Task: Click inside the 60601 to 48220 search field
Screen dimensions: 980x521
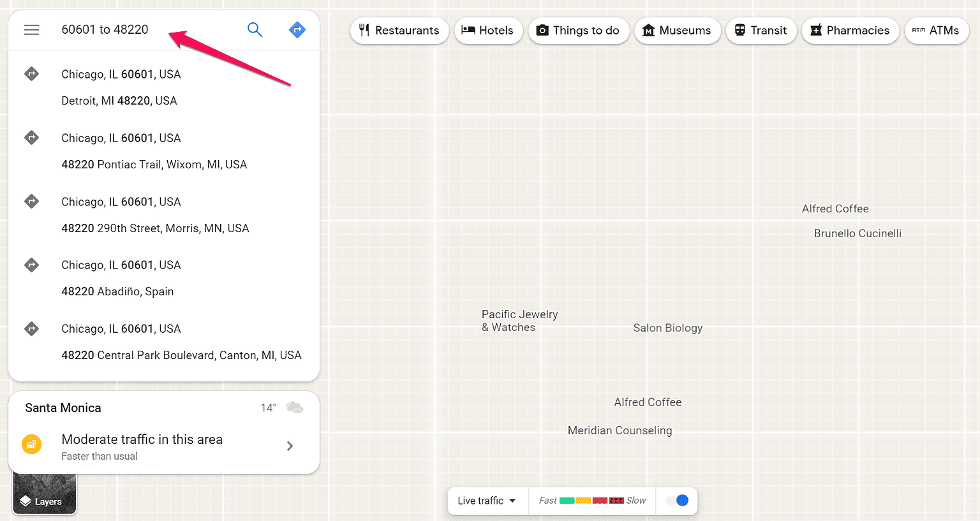Action: tap(128, 29)
